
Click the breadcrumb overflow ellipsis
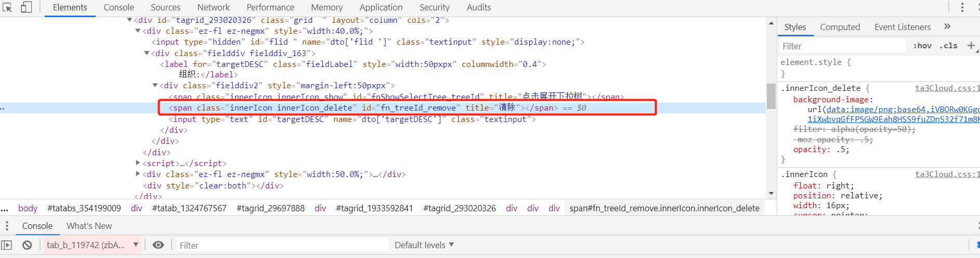pos(5,208)
